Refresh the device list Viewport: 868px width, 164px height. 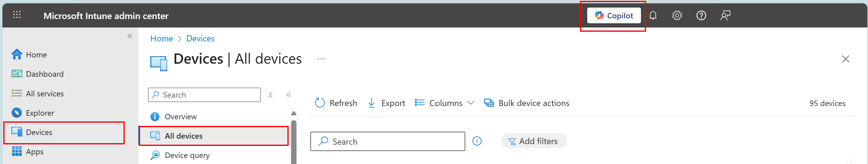point(336,103)
